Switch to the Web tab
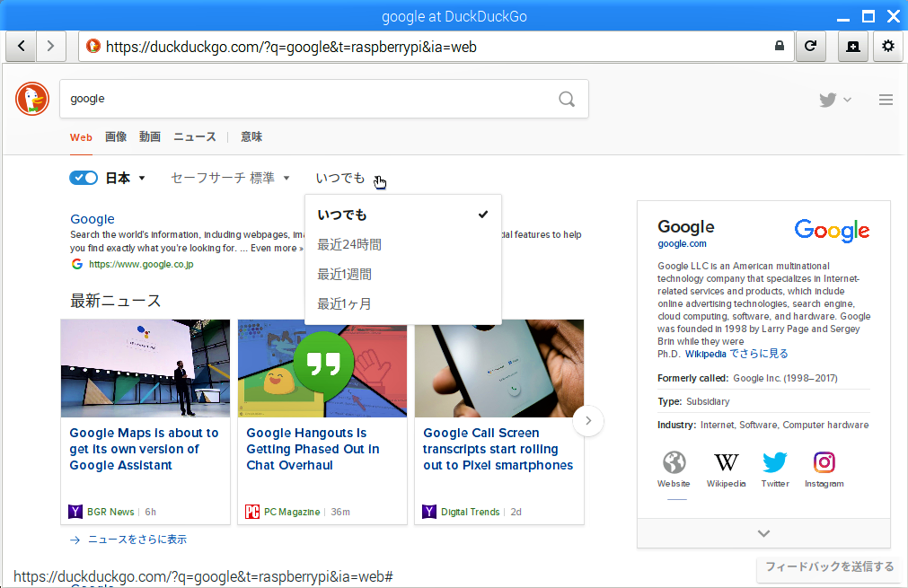Viewport: 908px width, 588px height. (81, 137)
